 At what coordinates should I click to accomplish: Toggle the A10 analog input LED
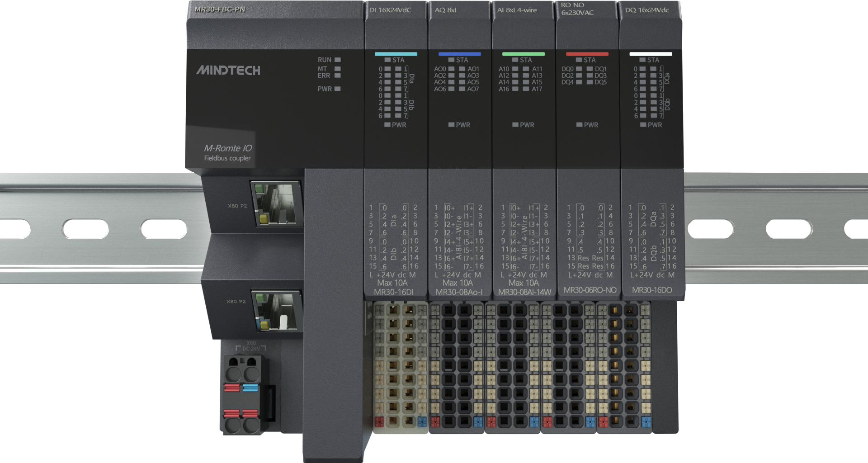click(515, 69)
